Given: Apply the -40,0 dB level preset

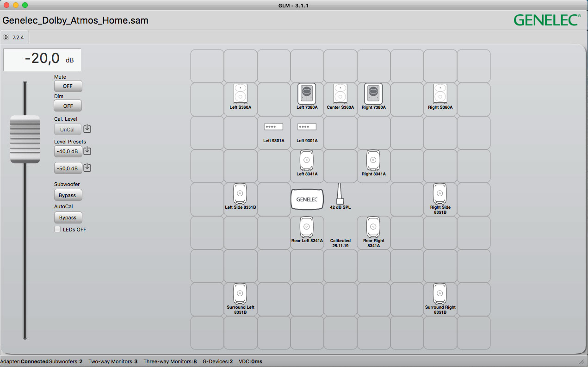Looking at the screenshot, I should [68, 151].
